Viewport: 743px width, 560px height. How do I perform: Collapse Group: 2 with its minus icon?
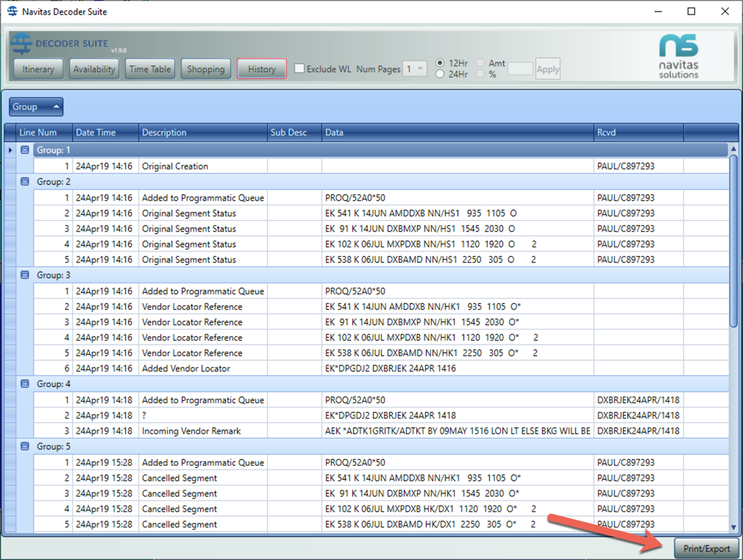pyautogui.click(x=25, y=182)
